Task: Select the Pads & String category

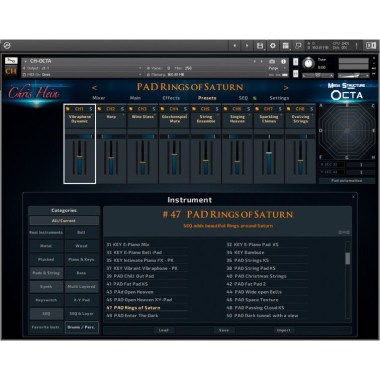Action: pyautogui.click(x=46, y=273)
